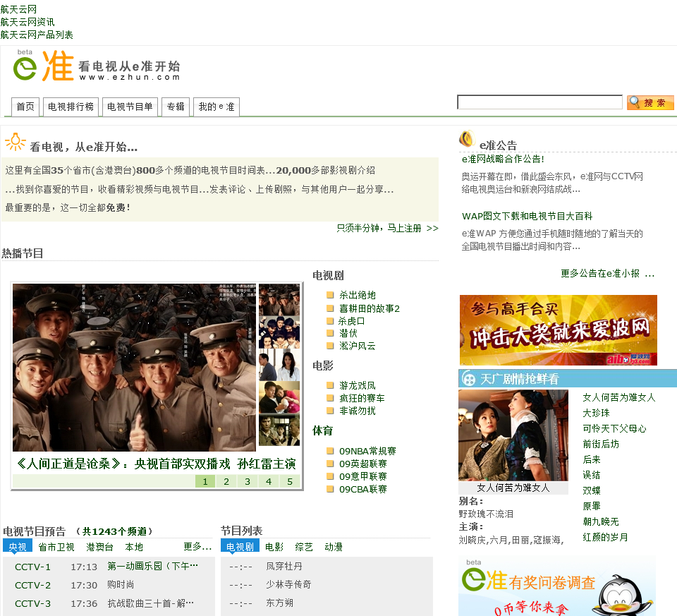Switch to the 电影 program list tab
Screen dimensions: 677x616
point(274,547)
